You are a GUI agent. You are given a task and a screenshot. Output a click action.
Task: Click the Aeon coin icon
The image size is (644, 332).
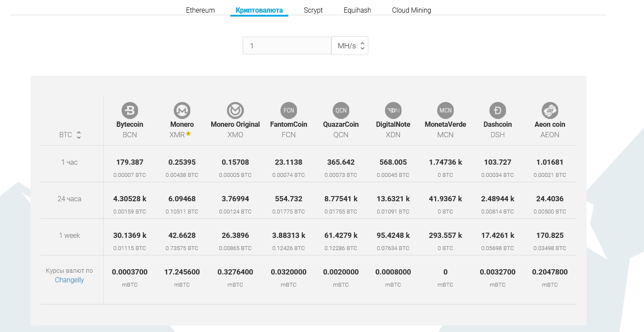click(x=550, y=111)
